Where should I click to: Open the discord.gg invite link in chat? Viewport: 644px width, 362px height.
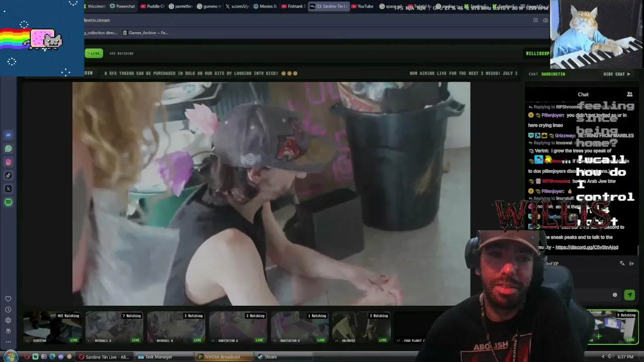tap(587, 247)
